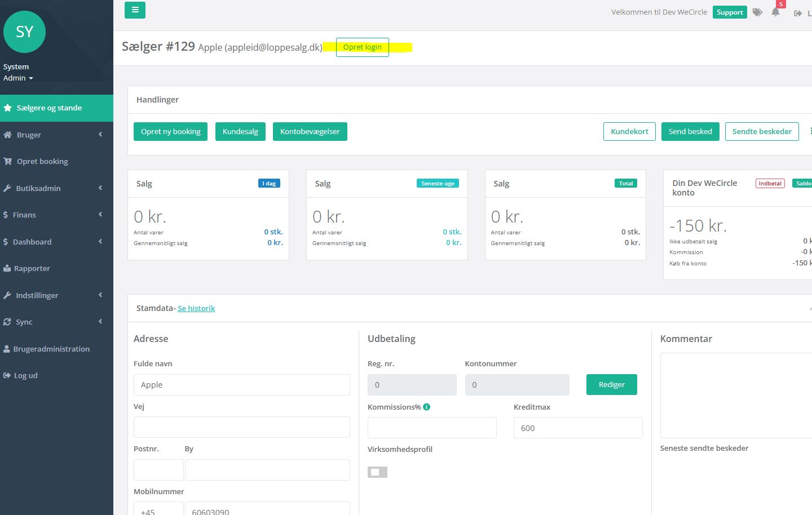
Task: Focus the Kreditmax input field
Action: pos(578,428)
